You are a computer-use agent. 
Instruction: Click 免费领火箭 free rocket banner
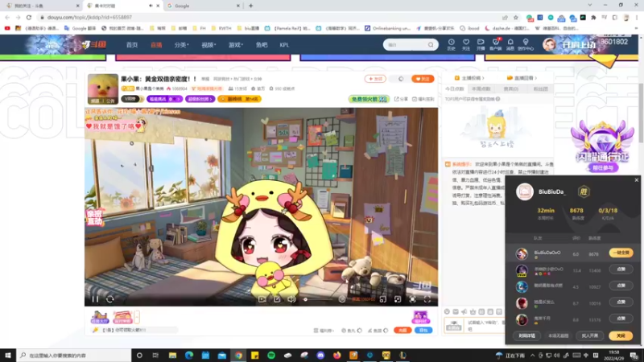point(369,99)
